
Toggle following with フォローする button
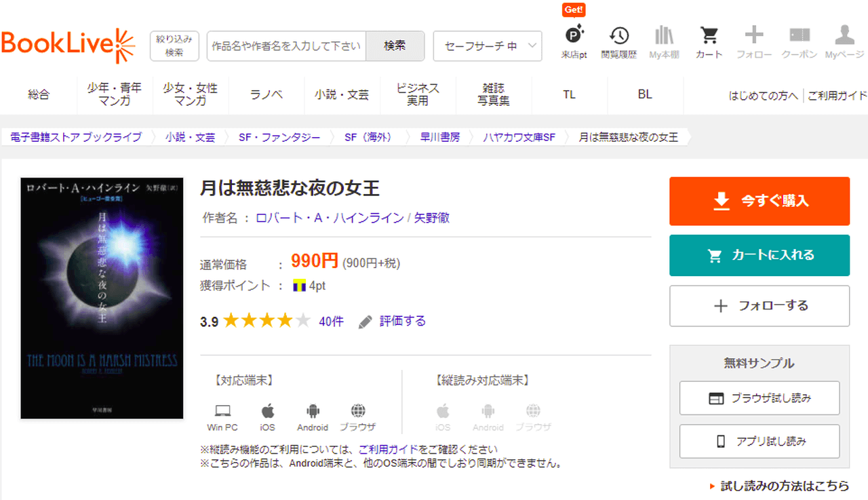(759, 306)
